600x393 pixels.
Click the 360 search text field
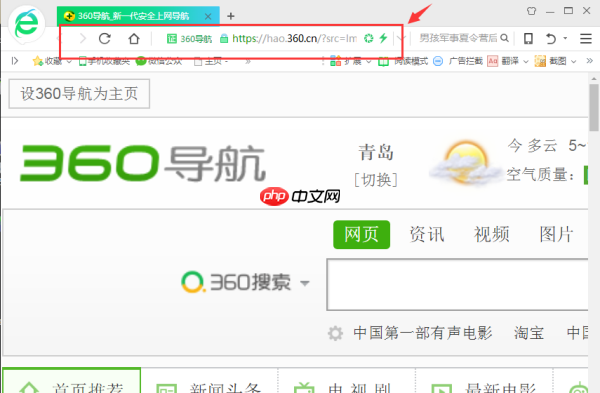[457, 284]
